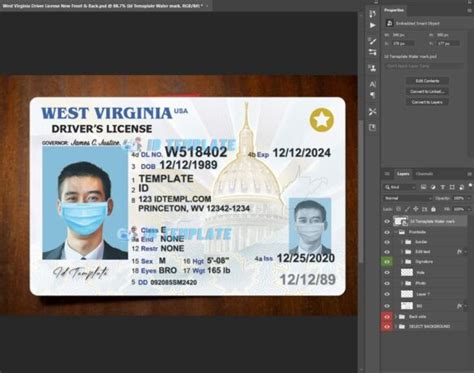The height and width of the screenshot is (373, 474).
Task: Click the fx icon on BG layer
Action: point(460,306)
